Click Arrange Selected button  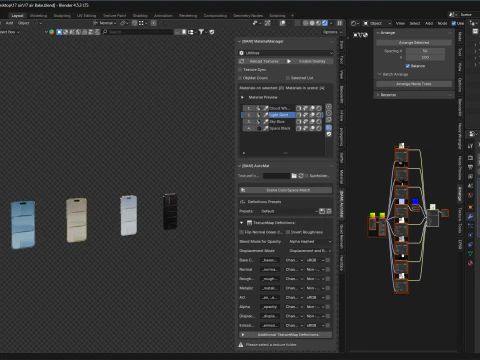[x=414, y=43]
